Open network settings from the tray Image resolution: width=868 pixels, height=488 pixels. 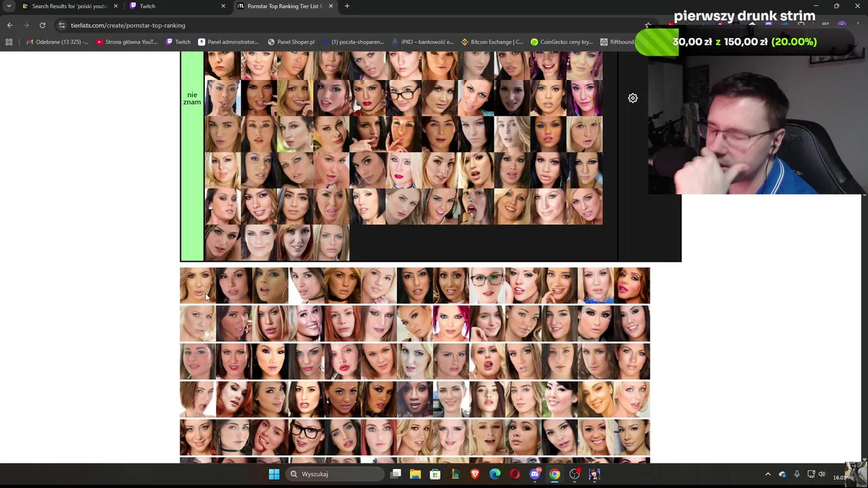click(811, 474)
